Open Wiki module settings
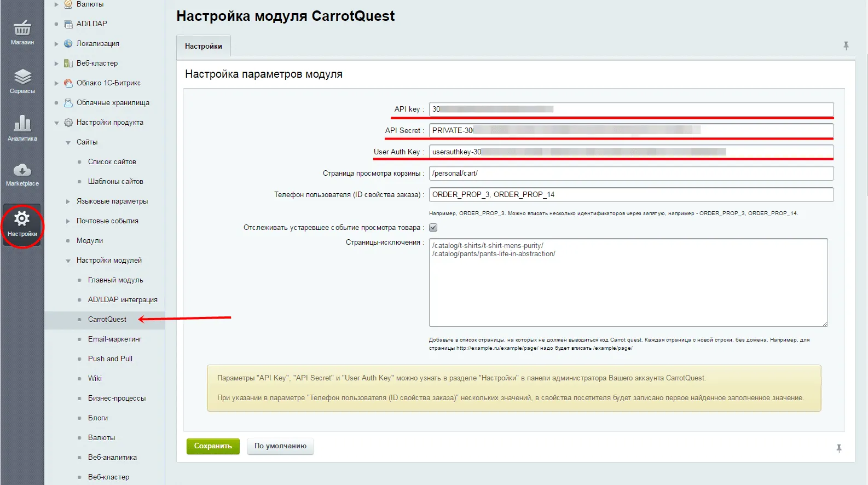868x485 pixels. (95, 378)
